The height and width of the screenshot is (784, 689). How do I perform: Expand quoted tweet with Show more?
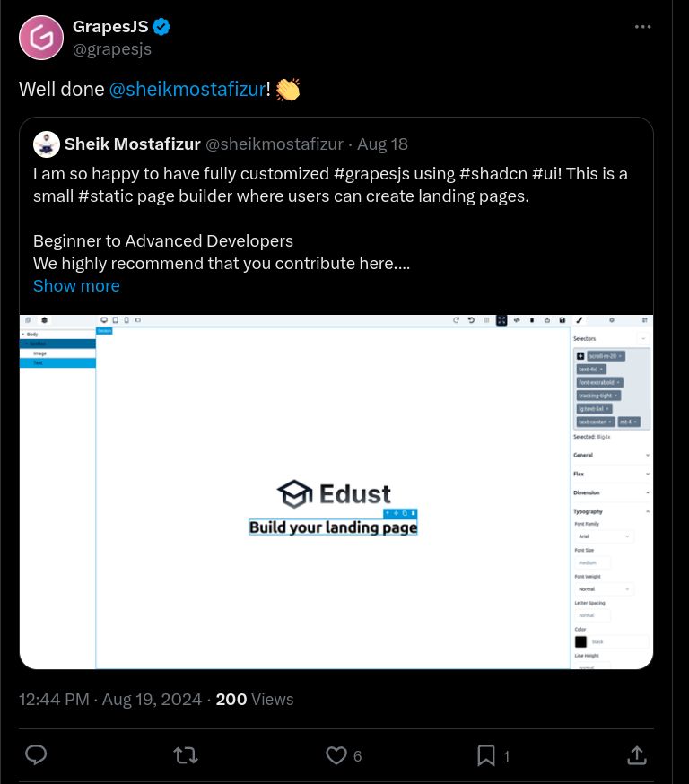(76, 286)
